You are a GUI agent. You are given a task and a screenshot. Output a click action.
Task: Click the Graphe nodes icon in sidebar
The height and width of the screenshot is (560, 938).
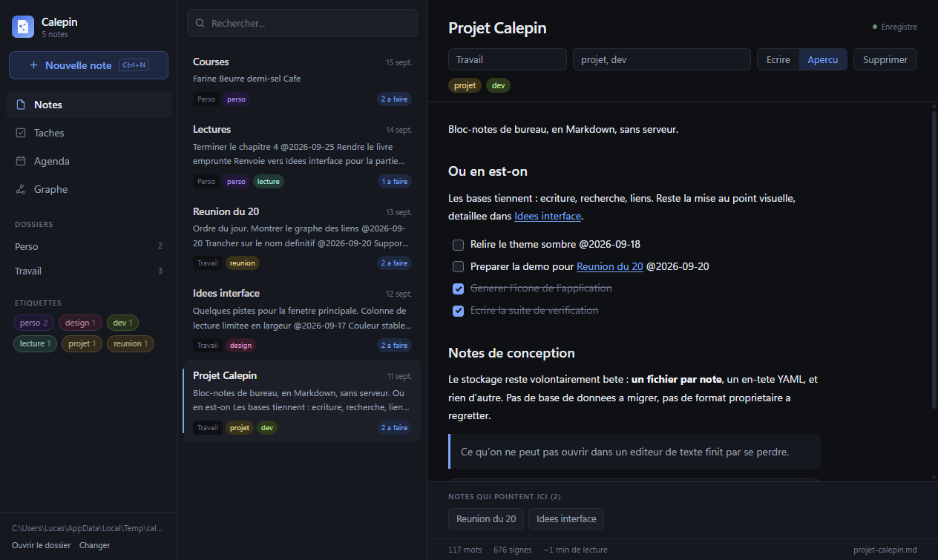point(21,189)
